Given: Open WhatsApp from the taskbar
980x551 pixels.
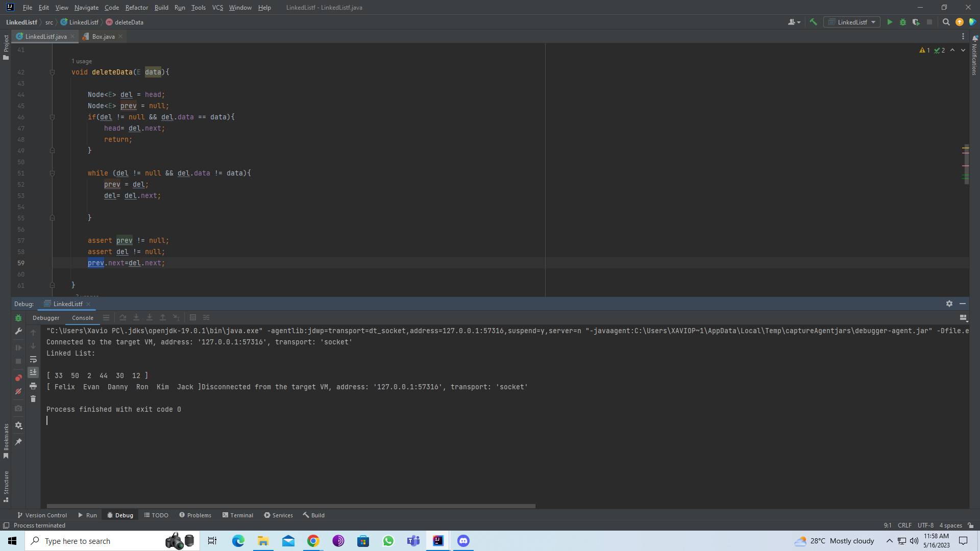Looking at the screenshot, I should (388, 541).
